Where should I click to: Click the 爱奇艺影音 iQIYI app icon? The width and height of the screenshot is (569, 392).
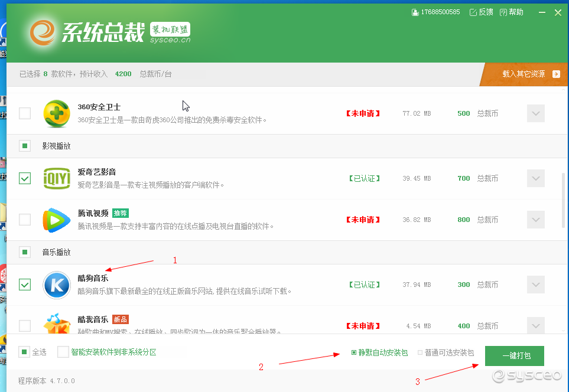(x=57, y=178)
